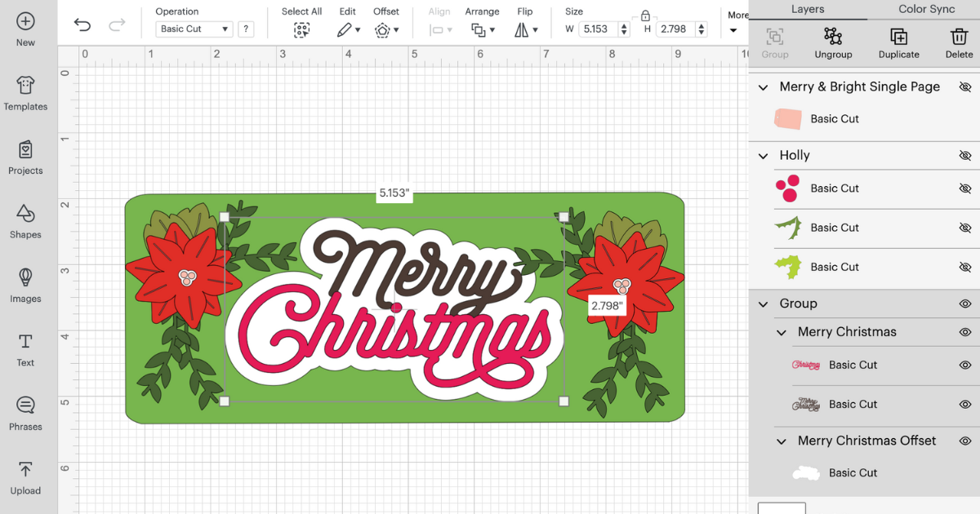
Task: Open the Shapes tool
Action: coord(25,220)
